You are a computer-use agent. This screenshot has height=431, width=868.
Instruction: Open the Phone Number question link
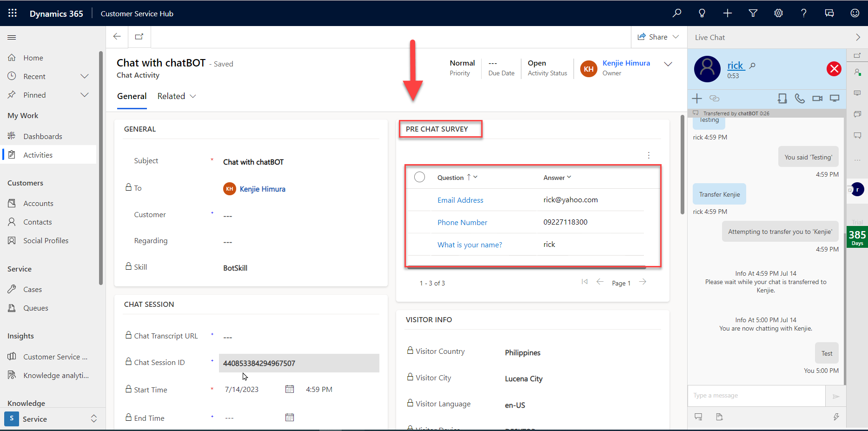[x=462, y=222]
